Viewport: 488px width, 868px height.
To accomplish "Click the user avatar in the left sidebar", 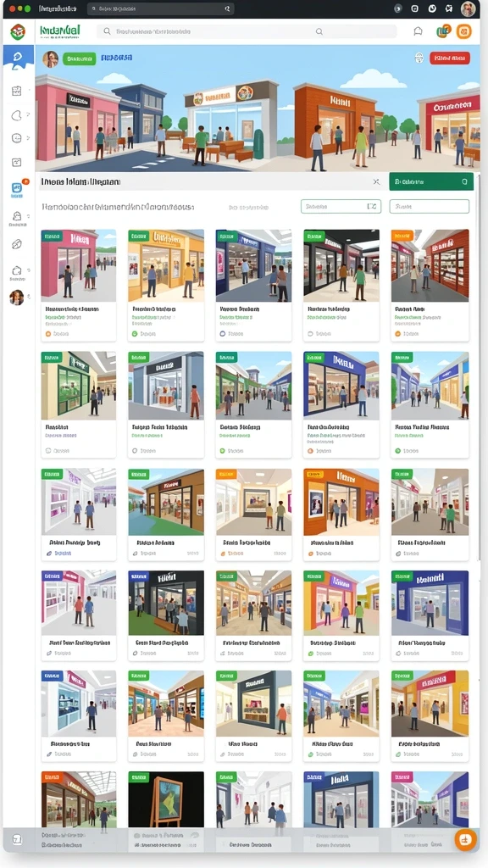I will tap(17, 298).
